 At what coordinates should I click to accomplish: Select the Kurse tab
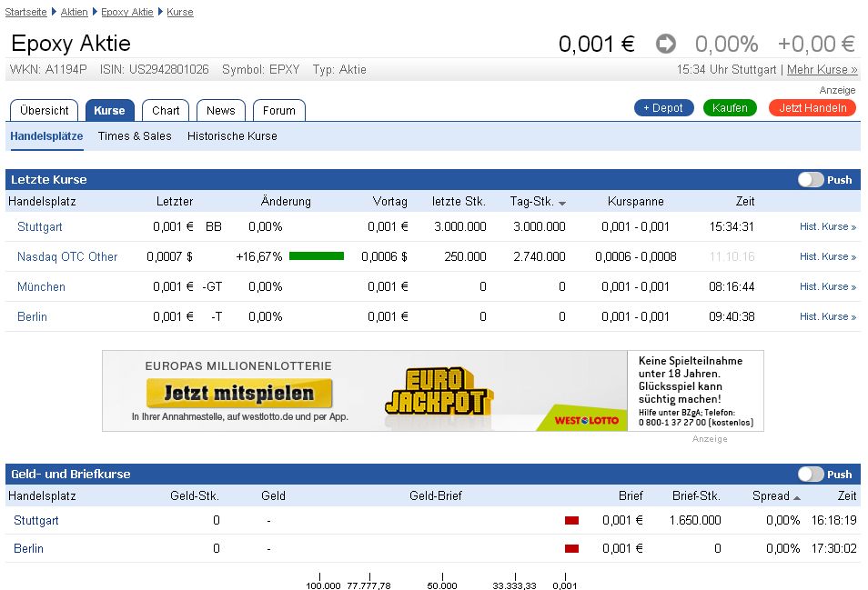[109, 111]
